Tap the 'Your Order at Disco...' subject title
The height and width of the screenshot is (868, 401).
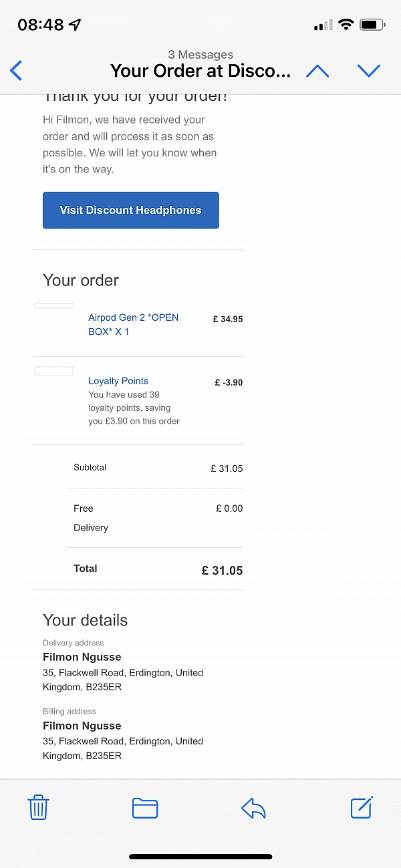pos(200,71)
